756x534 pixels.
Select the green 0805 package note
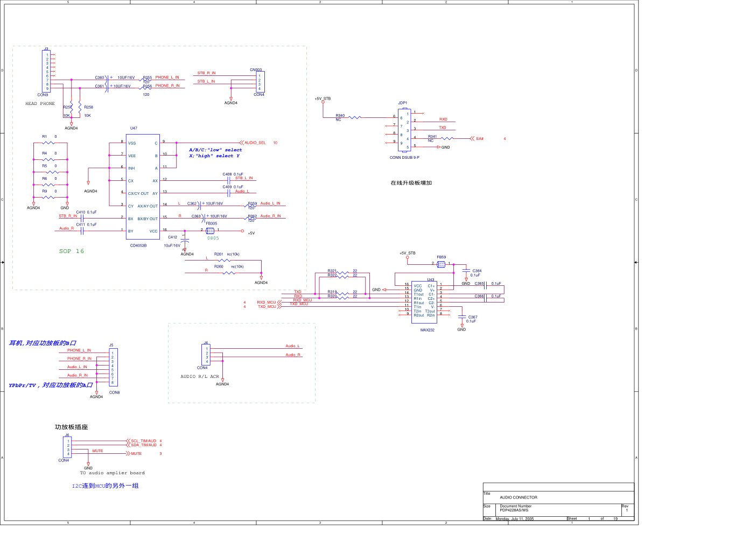pyautogui.click(x=213, y=238)
